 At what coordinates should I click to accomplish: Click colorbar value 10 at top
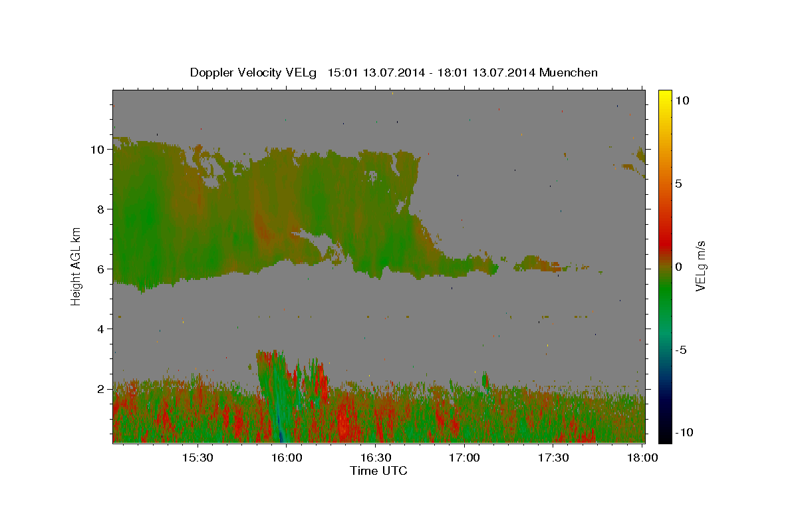682,100
